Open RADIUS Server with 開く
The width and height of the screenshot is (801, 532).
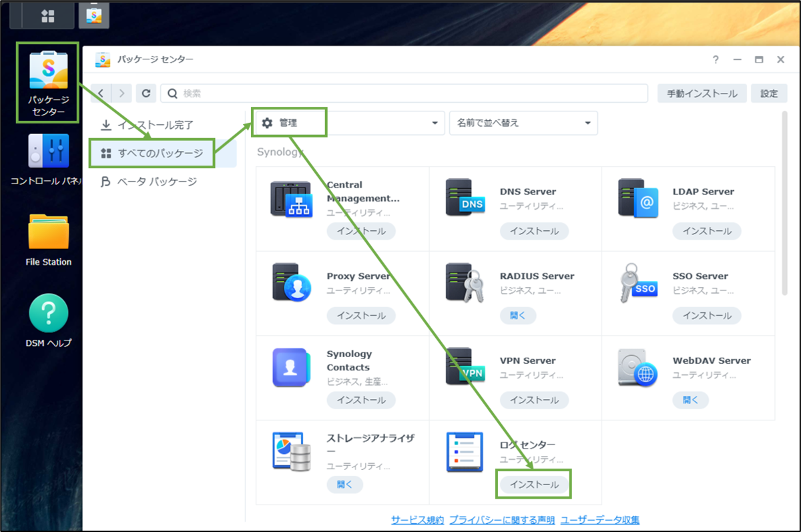pyautogui.click(x=518, y=316)
